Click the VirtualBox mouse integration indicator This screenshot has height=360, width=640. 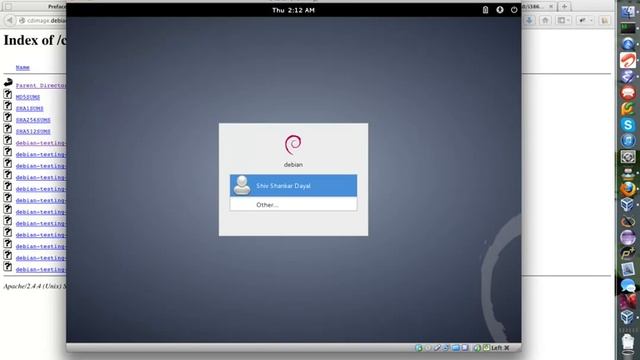(x=477, y=348)
